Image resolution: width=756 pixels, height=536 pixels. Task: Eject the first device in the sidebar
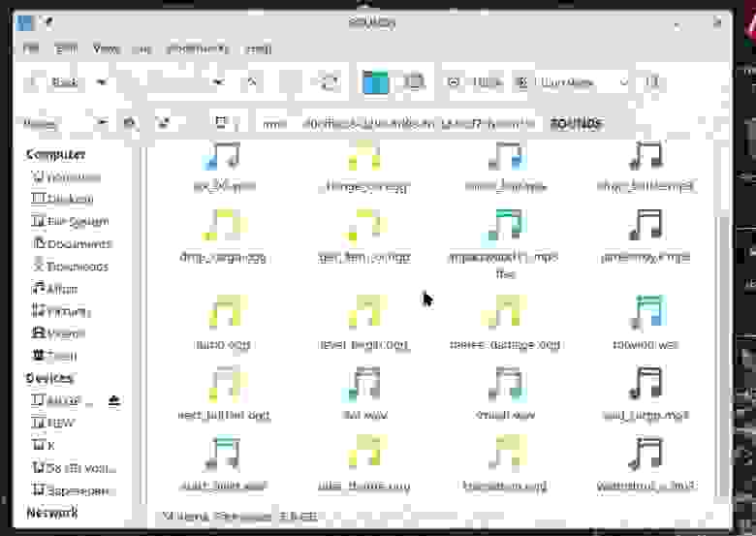coord(113,400)
